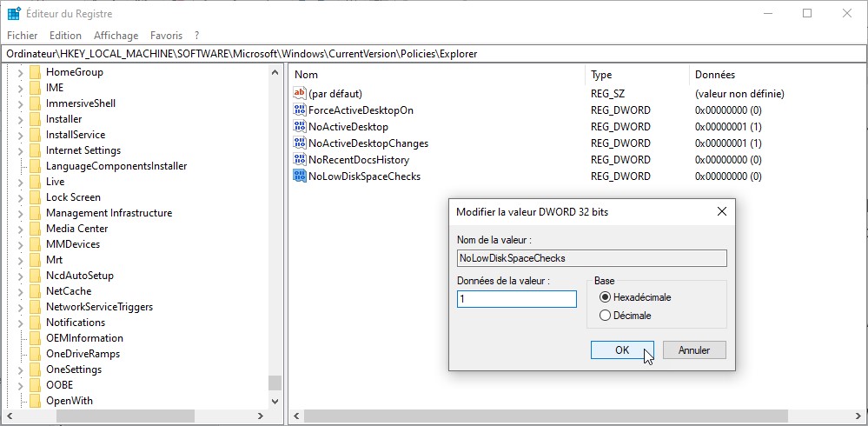Click the Données de la valeur field
This screenshot has width=868, height=426.
point(517,299)
